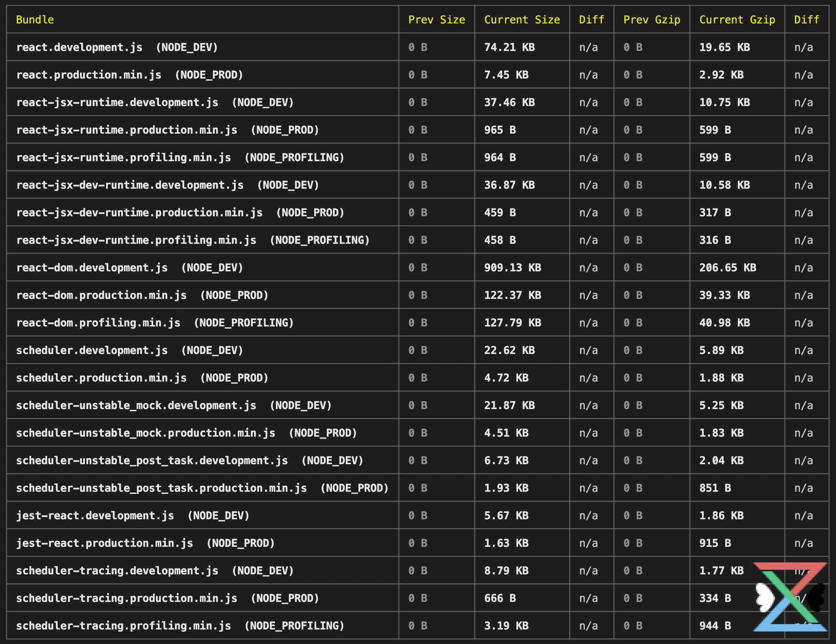Click the 5.89 KB gzip value
The height and width of the screenshot is (644, 836).
[x=722, y=350]
